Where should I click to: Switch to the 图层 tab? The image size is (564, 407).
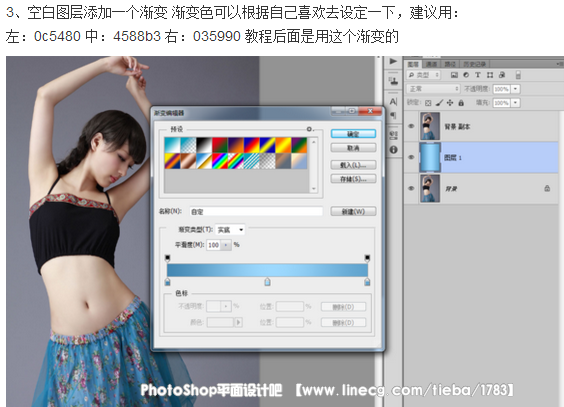[x=413, y=64]
